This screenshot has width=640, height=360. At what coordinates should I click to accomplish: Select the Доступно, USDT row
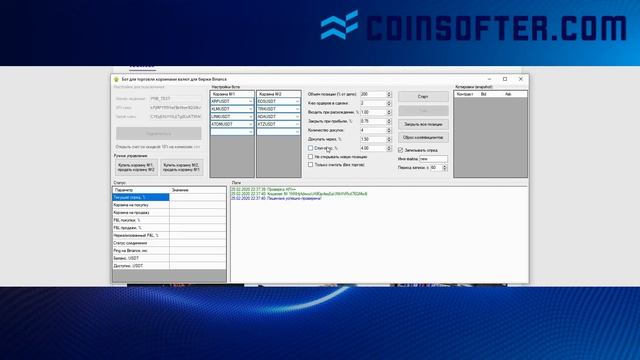tap(169, 266)
